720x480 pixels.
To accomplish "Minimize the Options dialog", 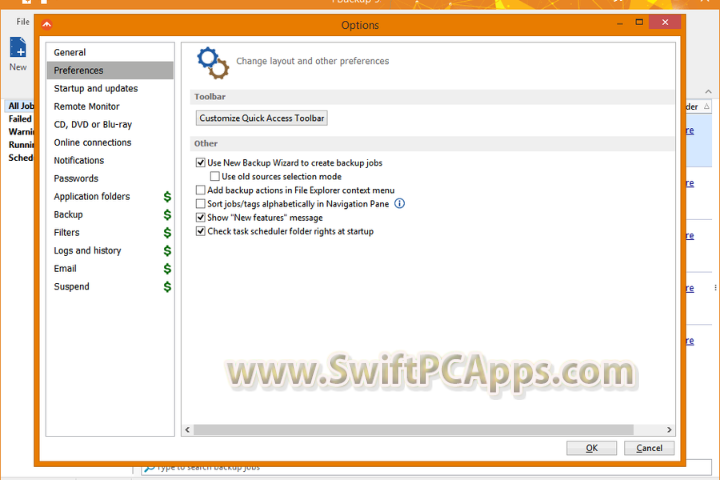I will [620, 22].
